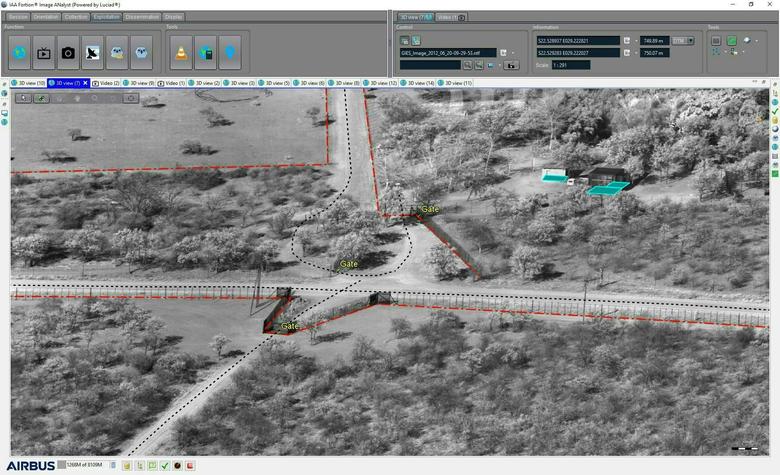Viewport: 780px width, 475px height.
Task: Select the satellite dish function icon
Action: 92,53
